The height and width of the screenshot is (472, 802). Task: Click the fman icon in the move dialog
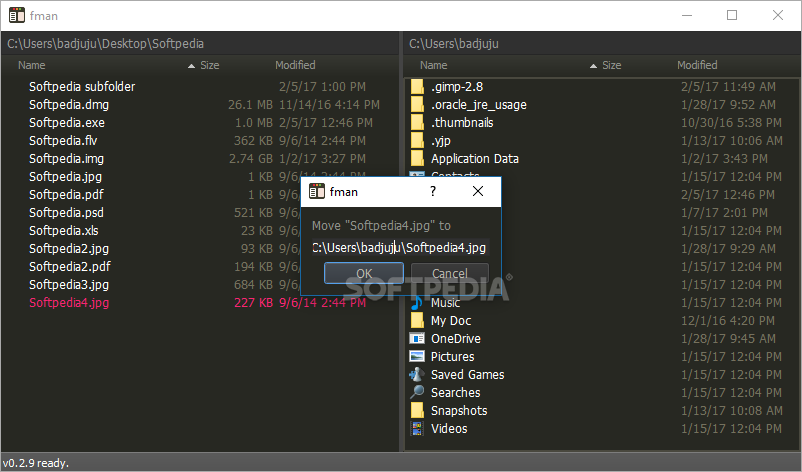coord(317,191)
